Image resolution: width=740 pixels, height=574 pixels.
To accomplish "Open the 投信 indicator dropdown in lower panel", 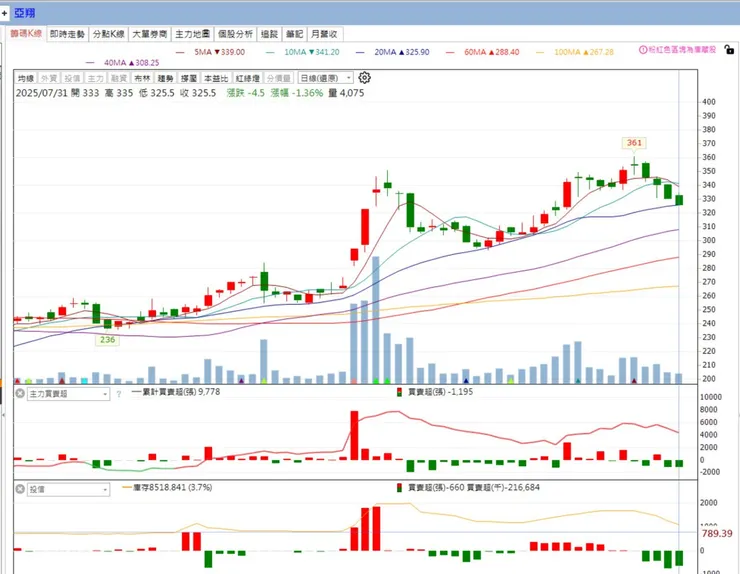I will click(x=68, y=490).
